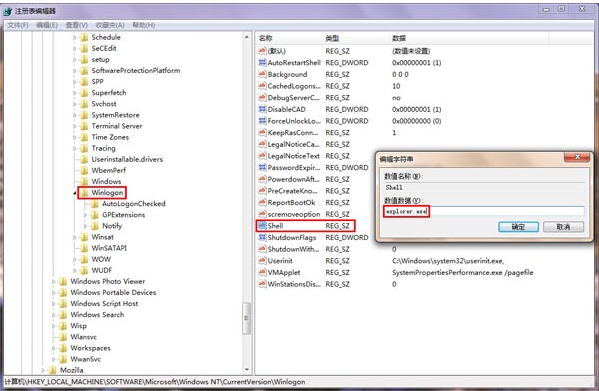Click the tree pane vertical scrollbar thumb

[x=247, y=318]
